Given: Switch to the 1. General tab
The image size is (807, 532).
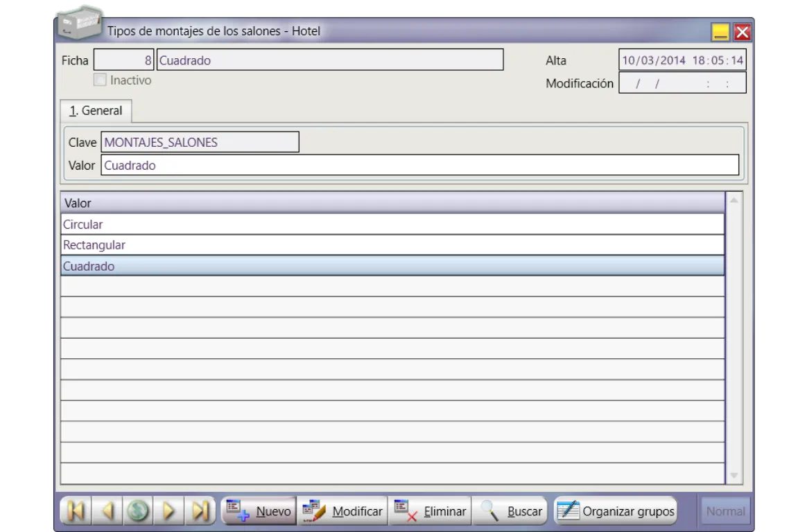Looking at the screenshot, I should 96,111.
